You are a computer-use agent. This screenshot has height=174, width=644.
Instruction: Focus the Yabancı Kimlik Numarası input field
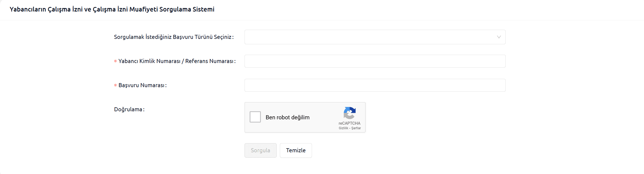375,61
